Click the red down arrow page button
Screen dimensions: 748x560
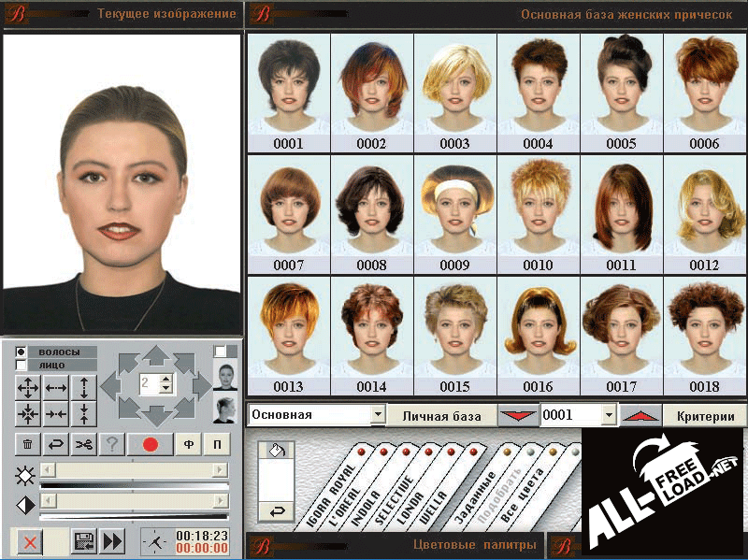(517, 415)
